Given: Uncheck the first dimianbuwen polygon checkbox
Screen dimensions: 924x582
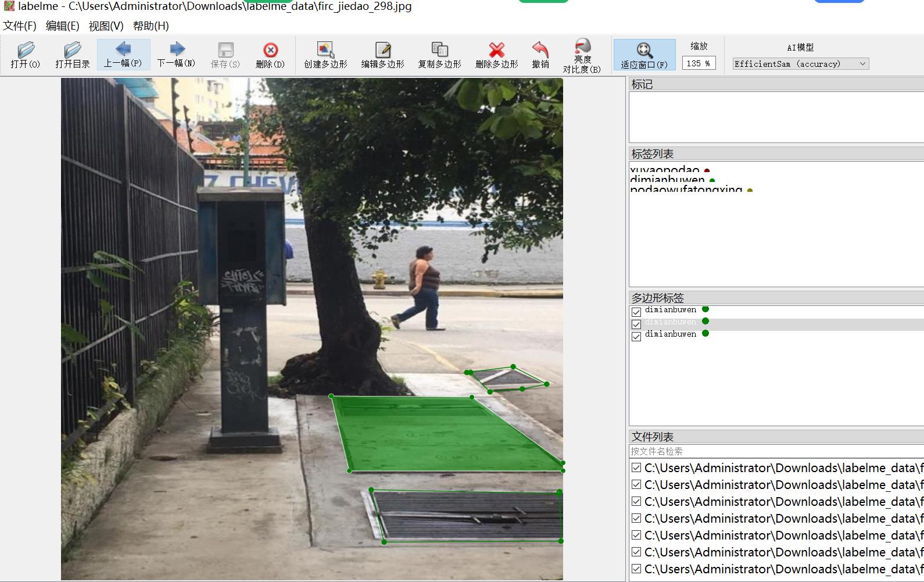Looking at the screenshot, I should click(636, 312).
